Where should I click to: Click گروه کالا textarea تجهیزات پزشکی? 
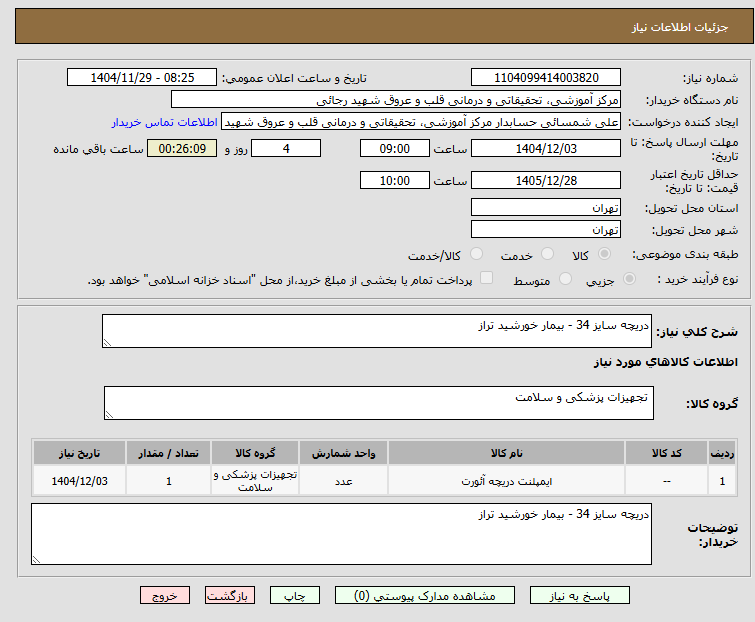(379, 403)
